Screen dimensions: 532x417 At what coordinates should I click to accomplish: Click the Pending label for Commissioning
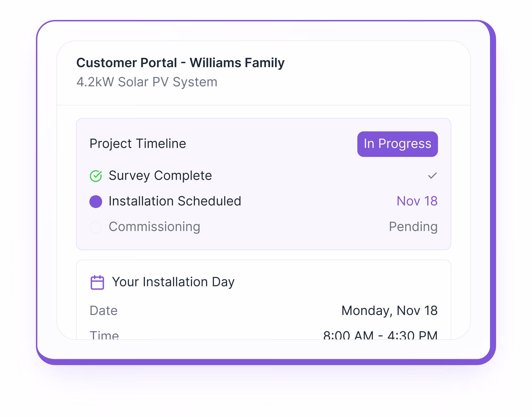click(413, 227)
